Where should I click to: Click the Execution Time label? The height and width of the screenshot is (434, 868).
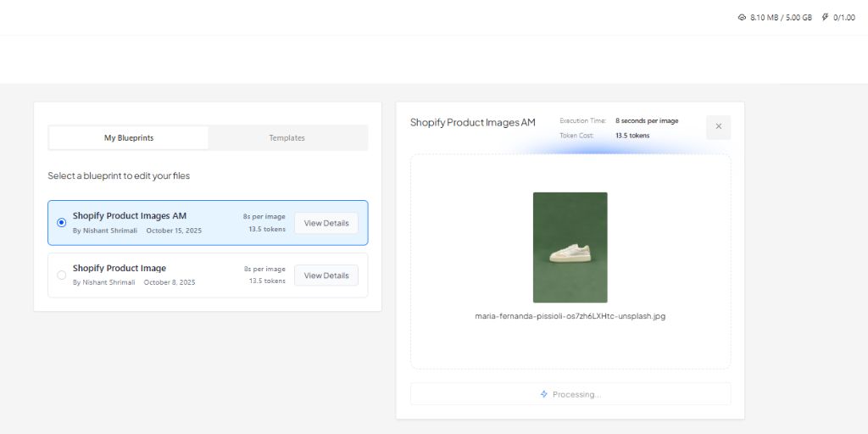pyautogui.click(x=583, y=120)
